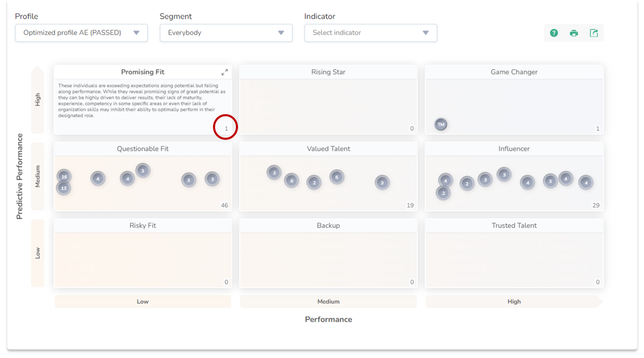This screenshot has width=644, height=358.
Task: Click the Influencer box header
Action: point(514,149)
